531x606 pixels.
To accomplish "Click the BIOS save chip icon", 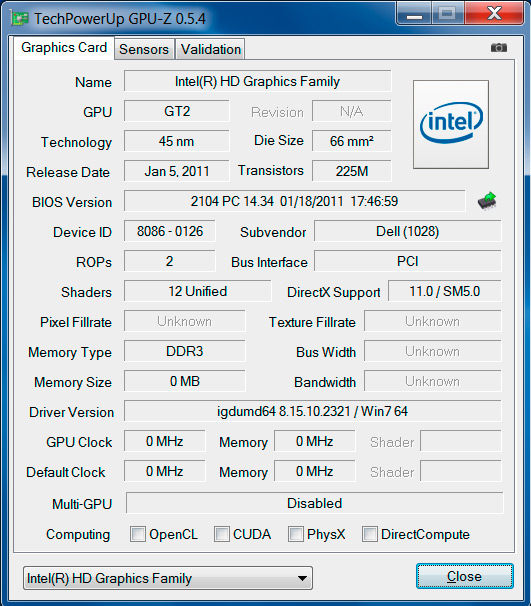I will point(487,201).
